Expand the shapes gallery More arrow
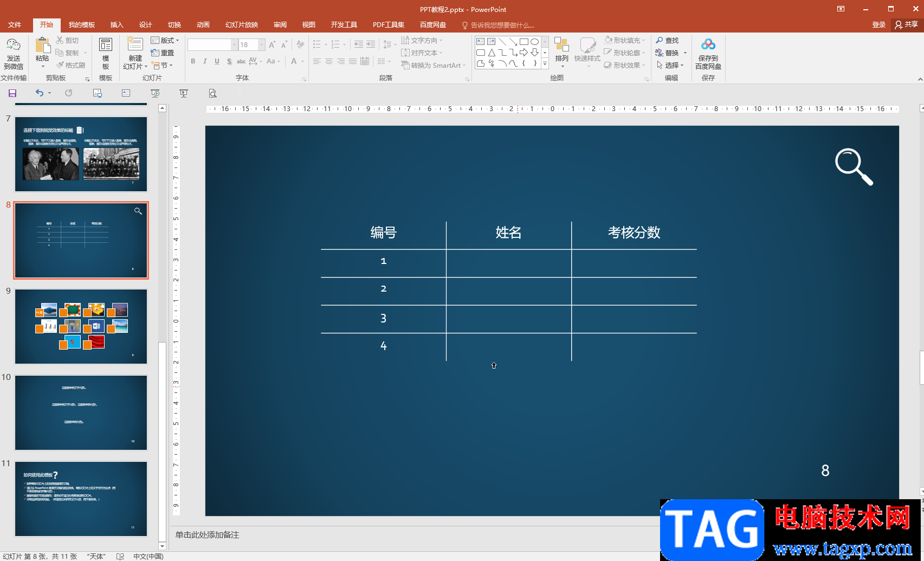The height and width of the screenshot is (561, 924). pyautogui.click(x=545, y=65)
